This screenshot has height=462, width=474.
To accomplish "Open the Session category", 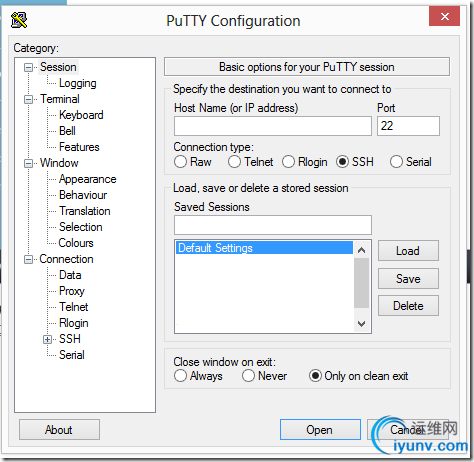I will point(58,67).
